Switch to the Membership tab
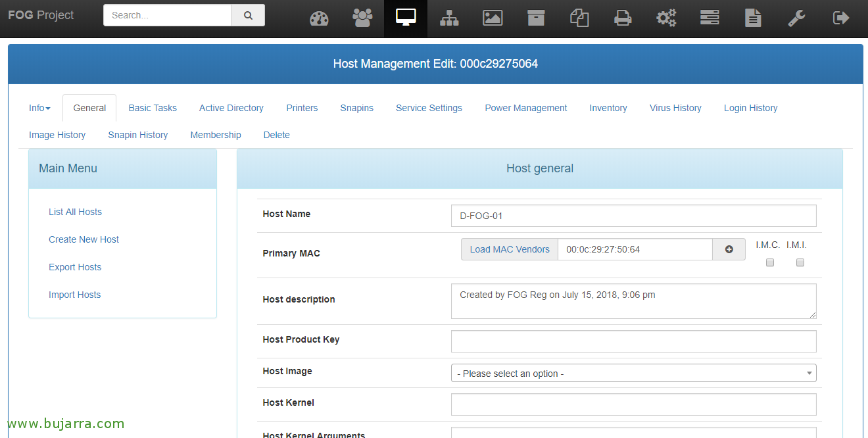868x438 pixels. 216,135
